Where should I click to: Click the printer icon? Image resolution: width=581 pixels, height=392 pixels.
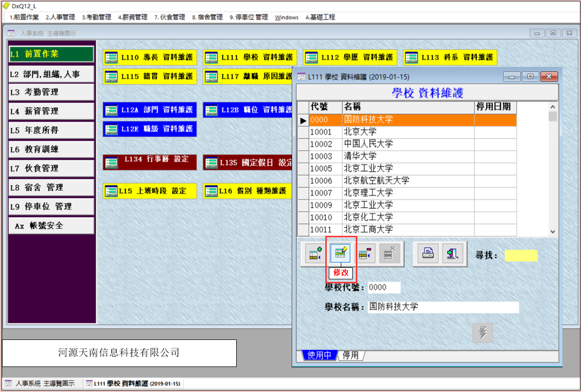[428, 254]
